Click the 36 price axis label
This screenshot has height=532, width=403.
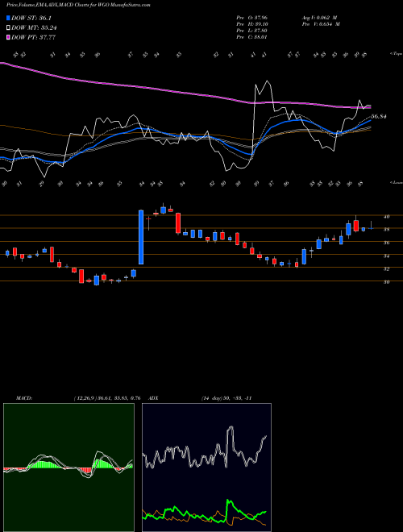point(386,243)
